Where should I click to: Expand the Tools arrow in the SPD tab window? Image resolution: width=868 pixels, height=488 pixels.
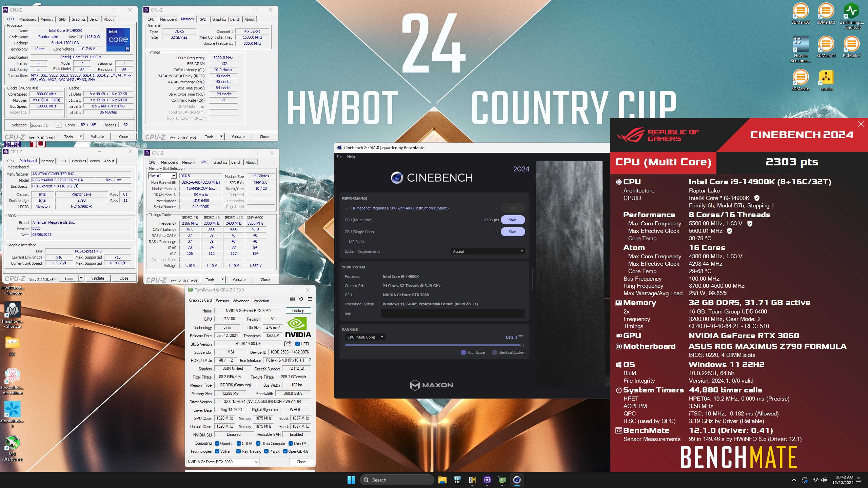(222, 280)
